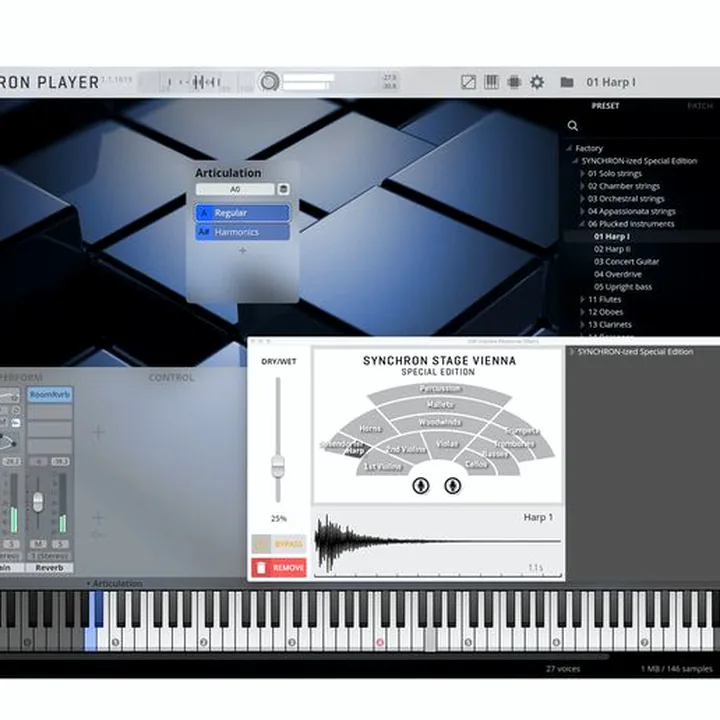The height and width of the screenshot is (720, 720).
Task: Solo the Reverb channel with S
Action: [x=60, y=544]
